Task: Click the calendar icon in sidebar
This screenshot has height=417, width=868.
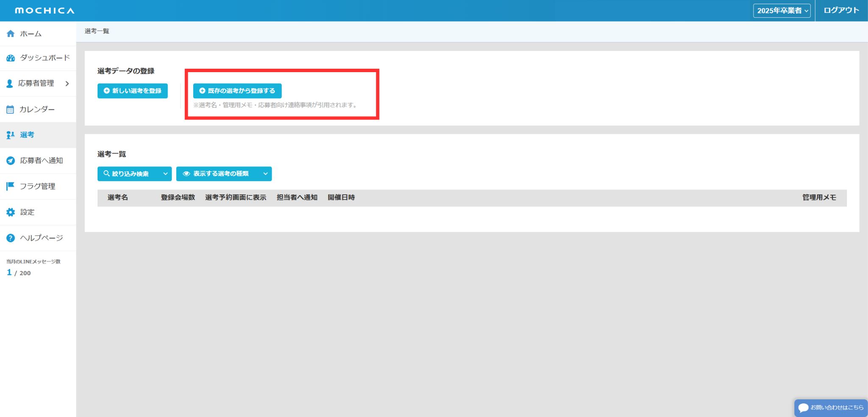Action: tap(10, 109)
